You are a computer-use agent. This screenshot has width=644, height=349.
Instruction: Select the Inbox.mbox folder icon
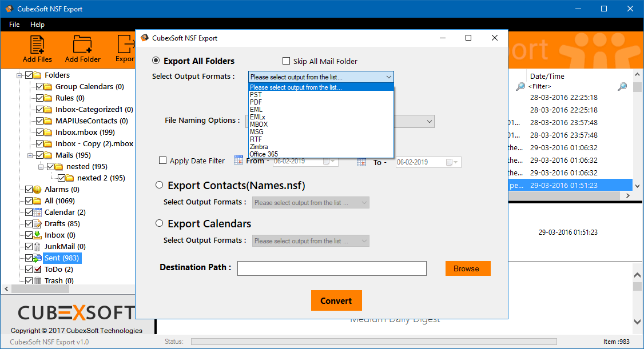(48, 133)
